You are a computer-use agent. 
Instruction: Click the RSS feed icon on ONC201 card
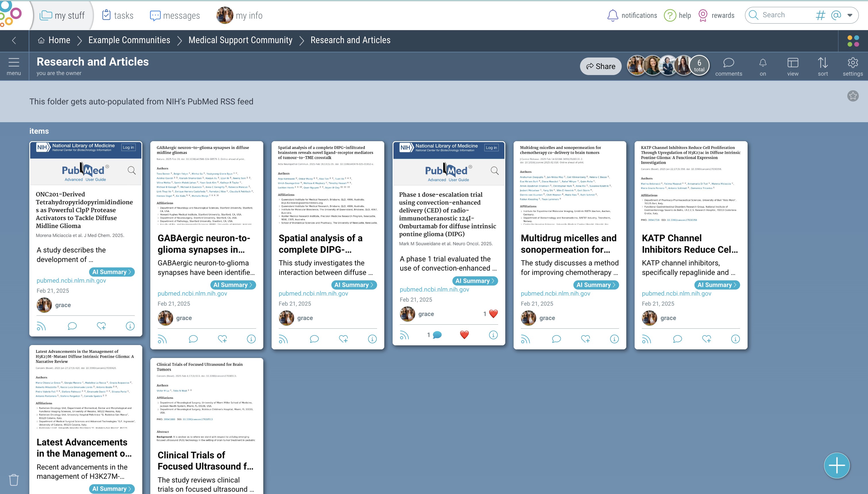pyautogui.click(x=41, y=326)
